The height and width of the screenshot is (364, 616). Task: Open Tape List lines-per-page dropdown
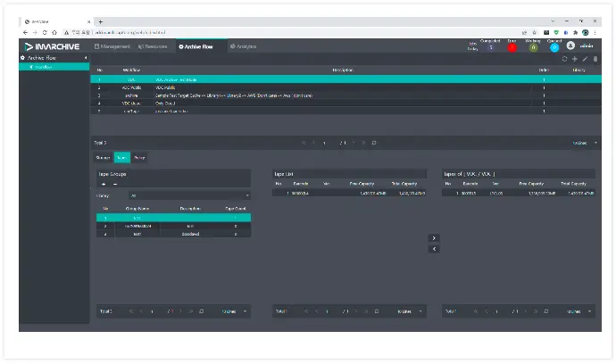coord(410,311)
